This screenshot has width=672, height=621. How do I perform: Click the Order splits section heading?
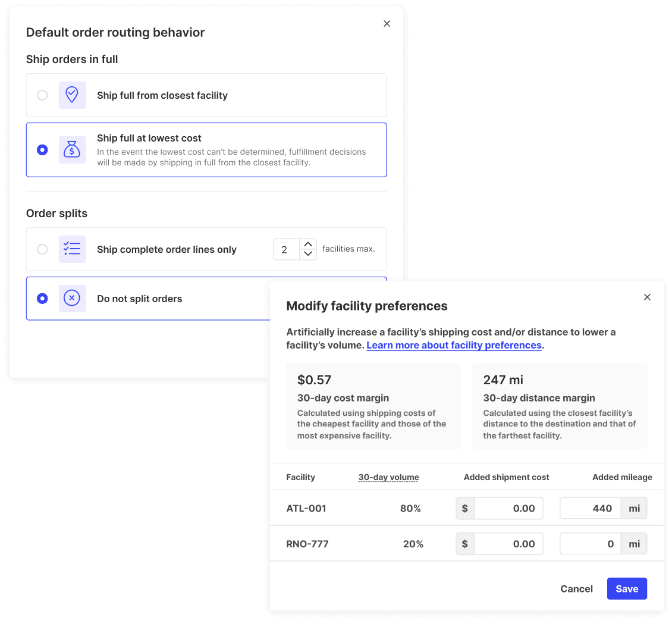click(56, 213)
